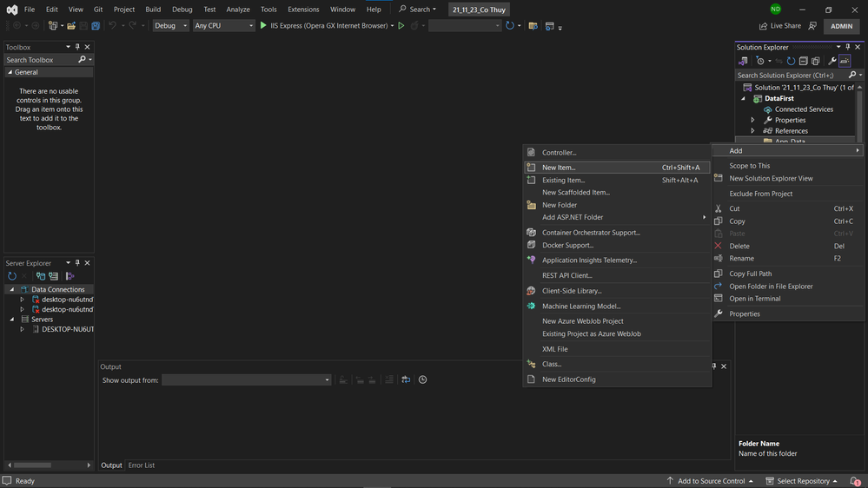The image size is (868, 488).
Task: Select Controller... in the Add submenu
Action: click(x=617, y=152)
